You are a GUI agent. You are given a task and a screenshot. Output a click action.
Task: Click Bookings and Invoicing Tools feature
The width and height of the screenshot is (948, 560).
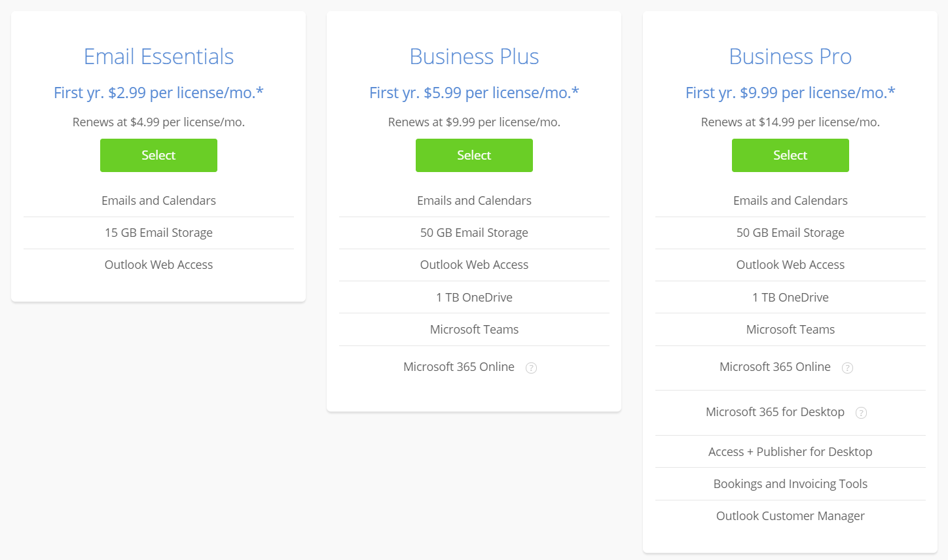pos(790,484)
